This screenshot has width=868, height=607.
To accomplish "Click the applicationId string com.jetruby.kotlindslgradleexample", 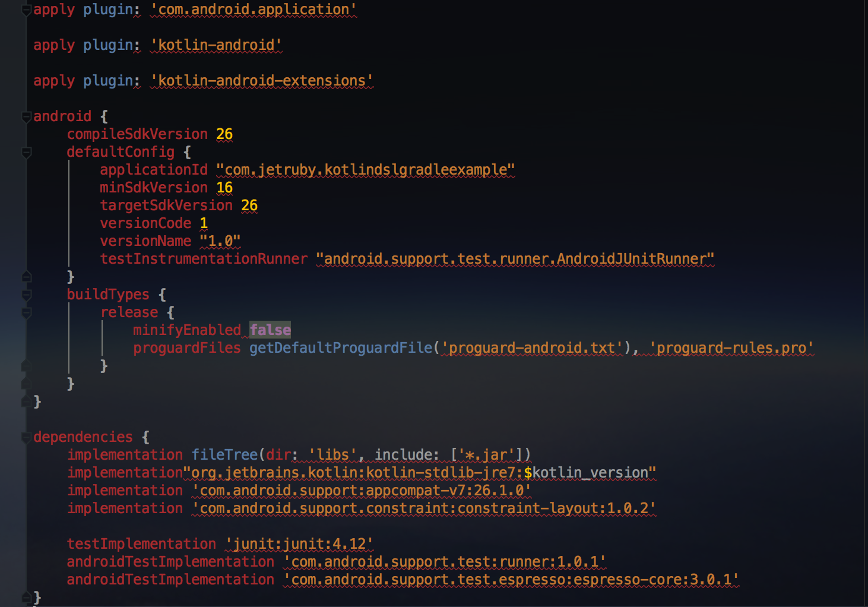I will [x=365, y=169].
